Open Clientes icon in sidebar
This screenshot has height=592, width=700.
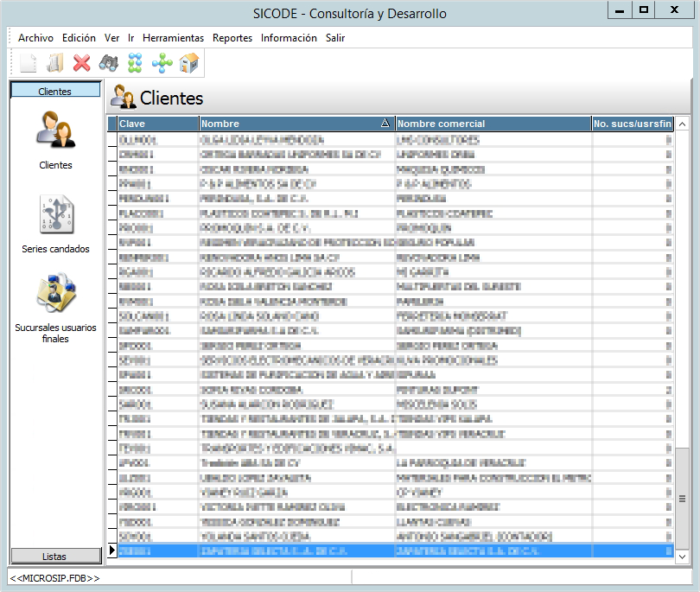point(55,130)
